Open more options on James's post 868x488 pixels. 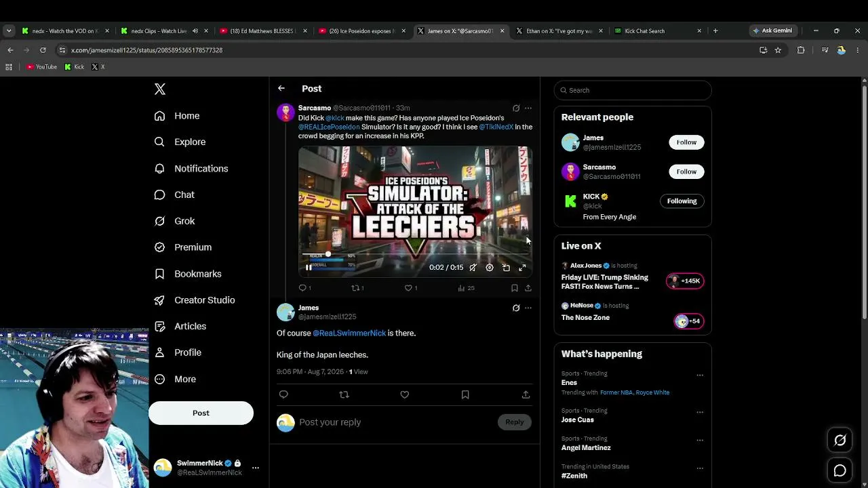pos(528,308)
